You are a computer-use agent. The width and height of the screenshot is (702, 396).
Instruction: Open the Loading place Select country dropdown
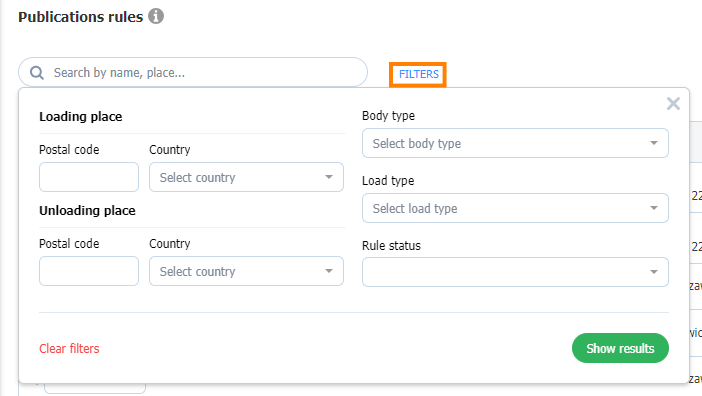[x=246, y=177]
